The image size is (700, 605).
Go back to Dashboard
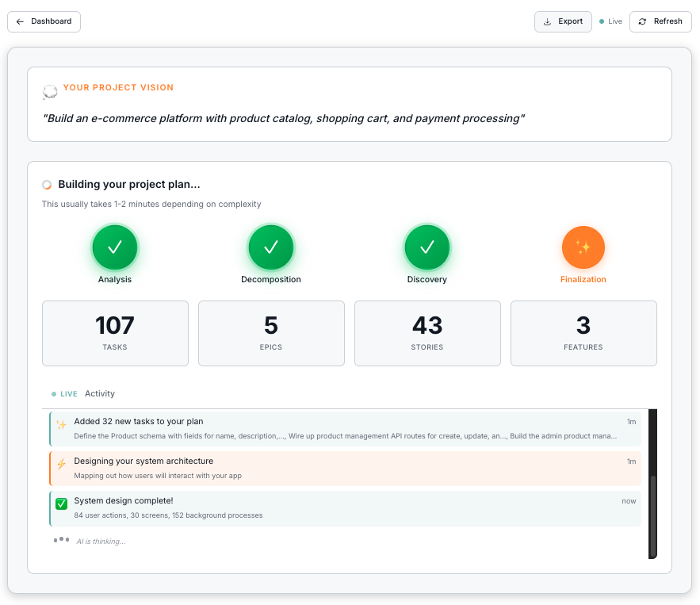pyautogui.click(x=44, y=21)
